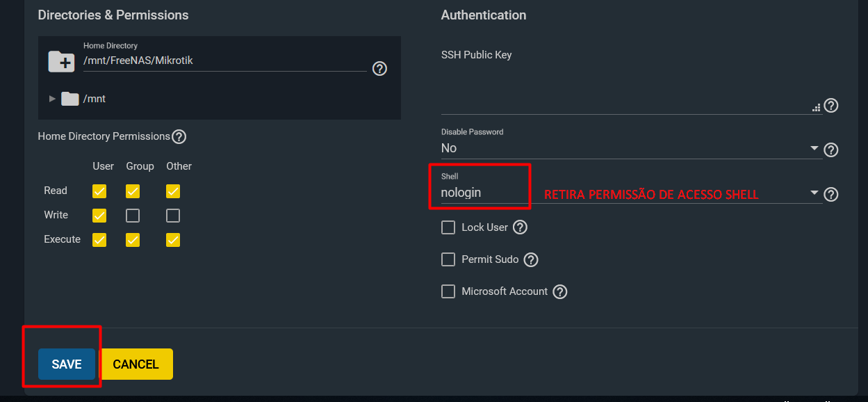
Task: Open help icon for SSH Public Key
Action: (x=830, y=106)
